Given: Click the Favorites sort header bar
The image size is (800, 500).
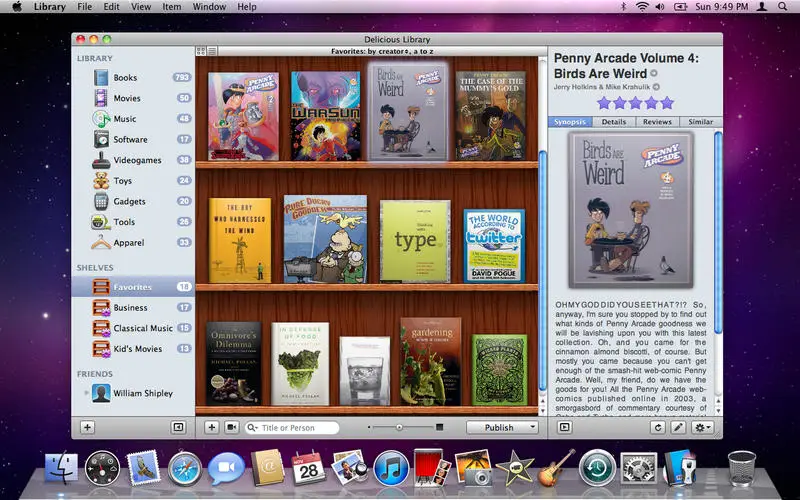Looking at the screenshot, I should [383, 51].
